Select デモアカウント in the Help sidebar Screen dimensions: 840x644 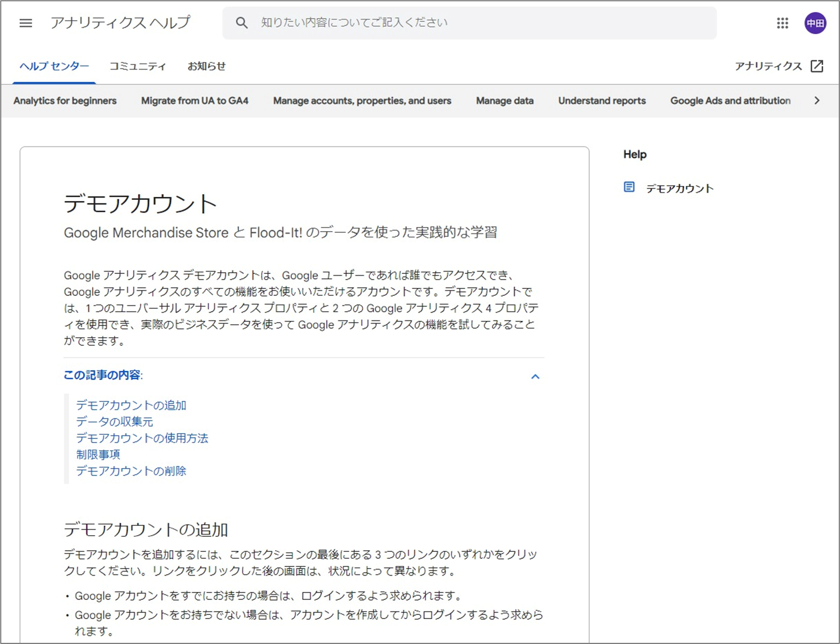point(680,188)
